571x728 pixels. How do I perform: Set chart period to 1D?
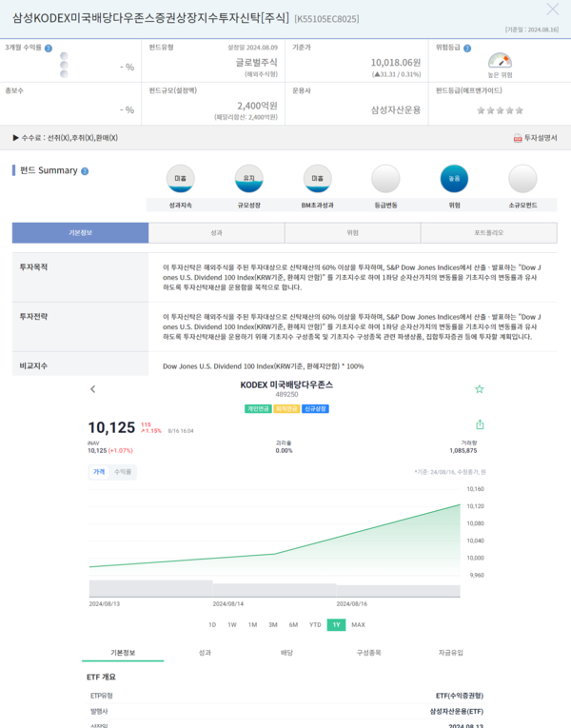212,625
